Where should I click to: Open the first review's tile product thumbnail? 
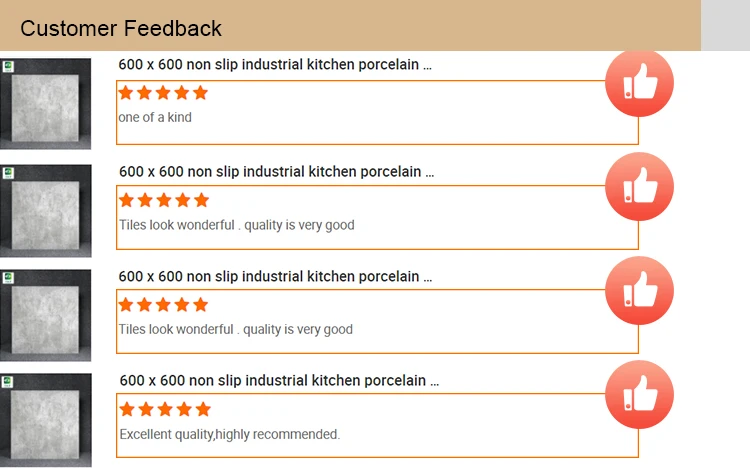point(45,104)
